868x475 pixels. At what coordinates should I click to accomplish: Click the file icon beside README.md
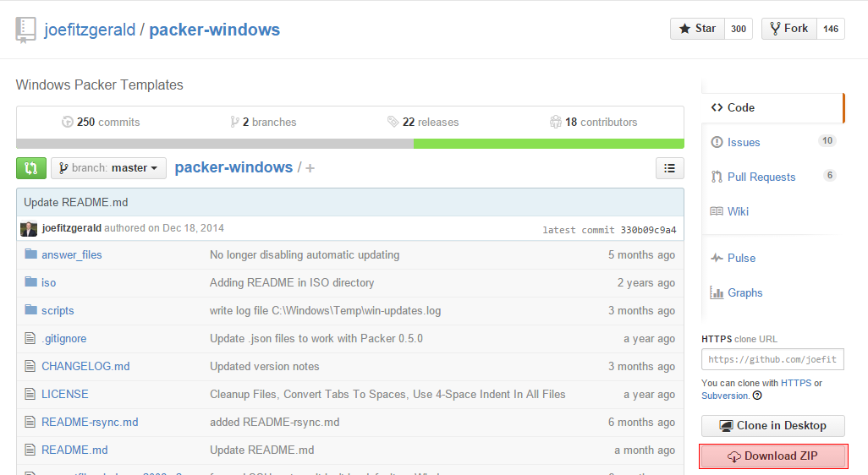pos(30,450)
